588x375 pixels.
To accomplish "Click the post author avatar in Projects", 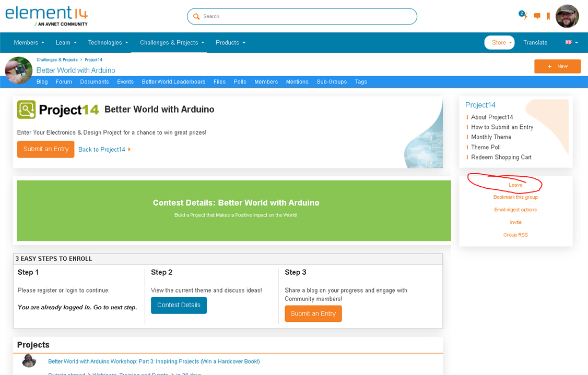I will [x=29, y=360].
